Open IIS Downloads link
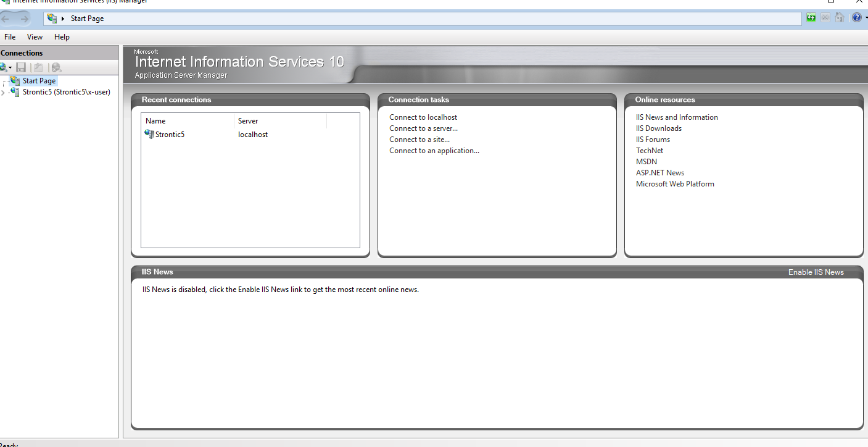Viewport: 868px width, 447px height. [x=659, y=128]
